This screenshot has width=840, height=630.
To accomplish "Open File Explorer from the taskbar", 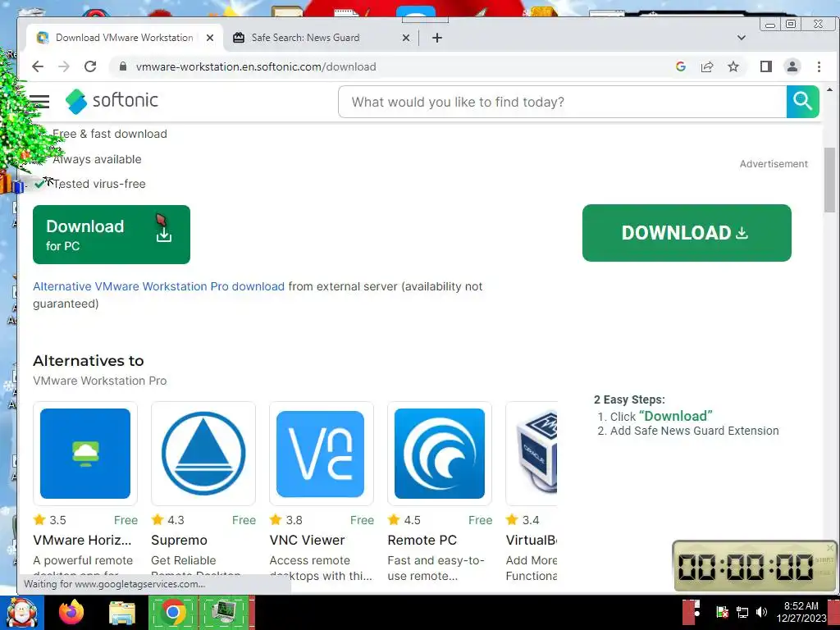I will (x=122, y=613).
